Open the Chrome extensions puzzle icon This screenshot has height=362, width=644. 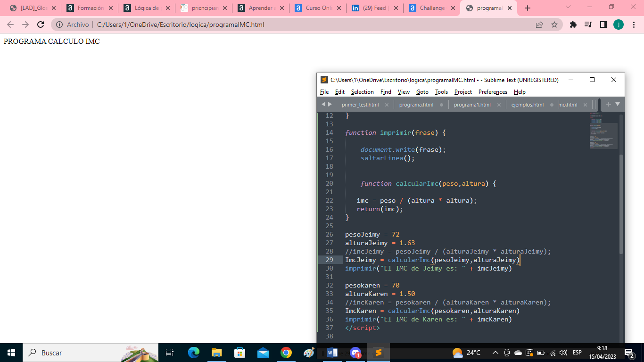[x=573, y=25]
